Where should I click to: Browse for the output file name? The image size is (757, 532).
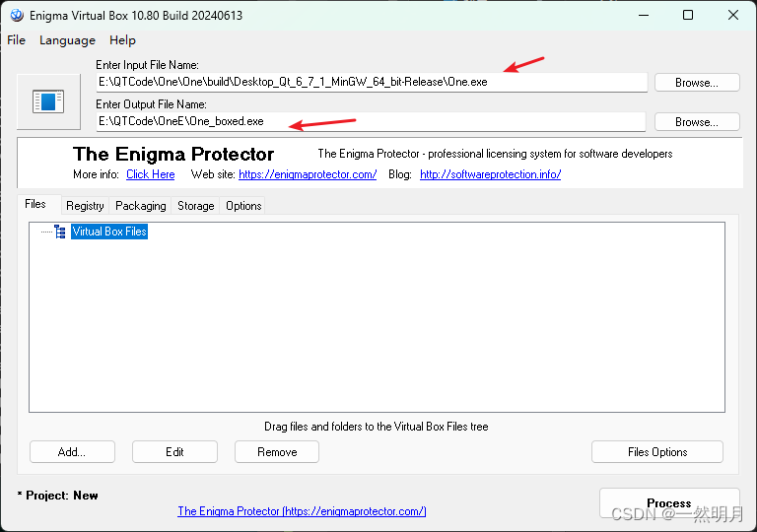point(697,122)
